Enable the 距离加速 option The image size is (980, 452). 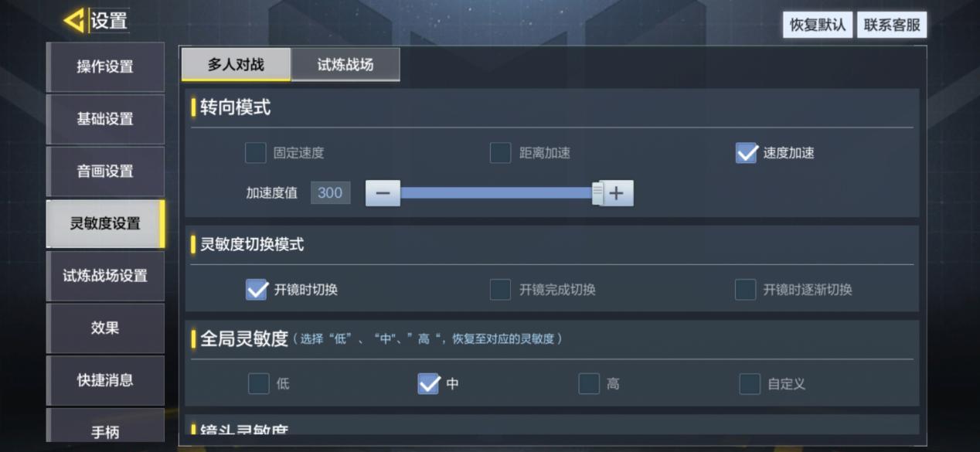(501, 153)
